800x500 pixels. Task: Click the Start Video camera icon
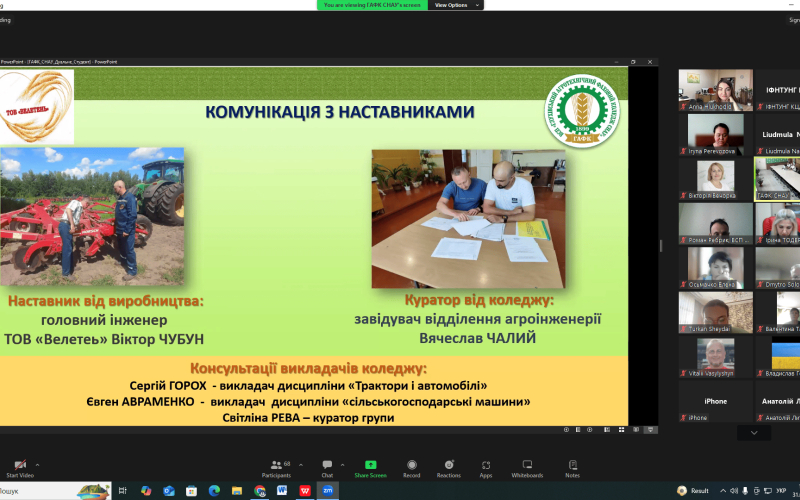coord(20,465)
